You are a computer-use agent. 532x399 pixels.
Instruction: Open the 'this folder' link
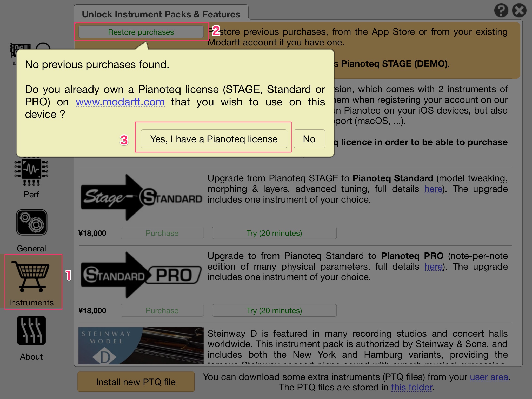click(x=412, y=387)
